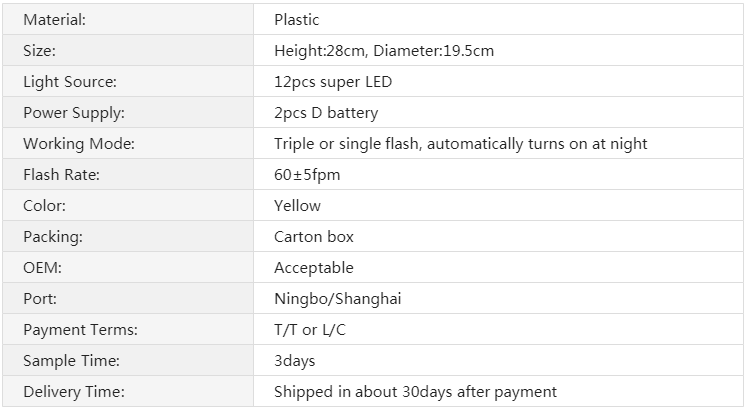Image resolution: width=746 pixels, height=409 pixels.
Task: Click the Light Source label
Action: click(x=70, y=82)
